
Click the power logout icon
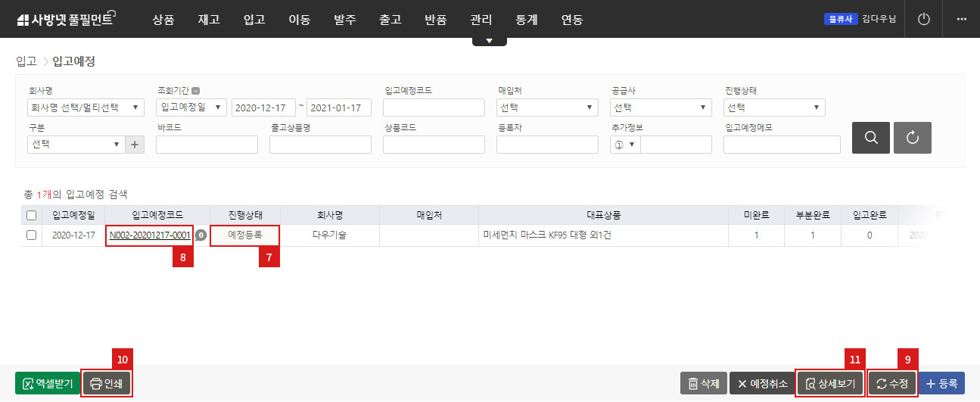pyautogui.click(x=922, y=19)
